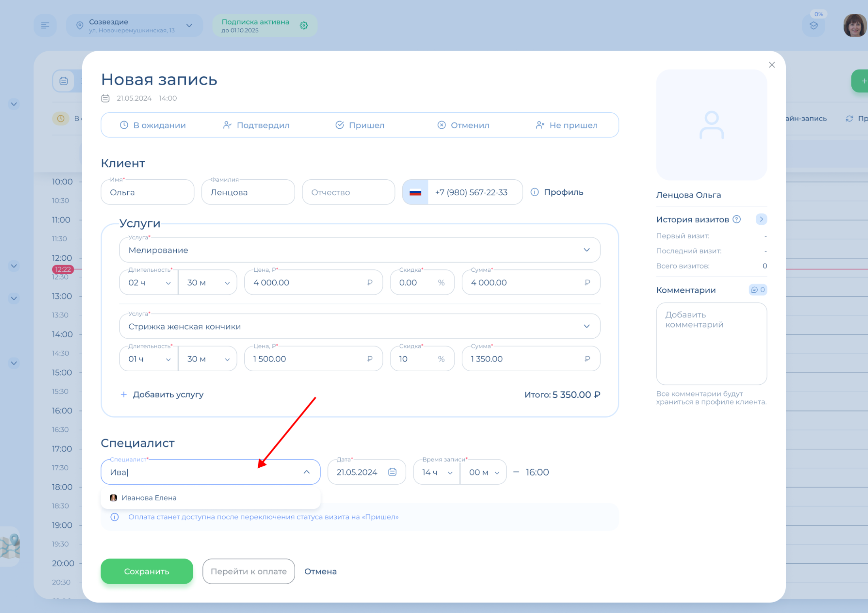
Task: Set status to В ожидании
Action: (153, 125)
